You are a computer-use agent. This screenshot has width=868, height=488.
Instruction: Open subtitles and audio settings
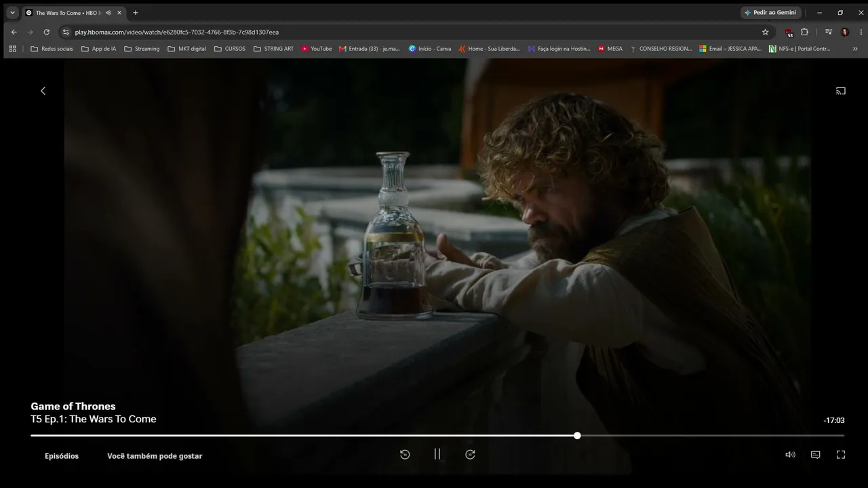tap(816, 455)
